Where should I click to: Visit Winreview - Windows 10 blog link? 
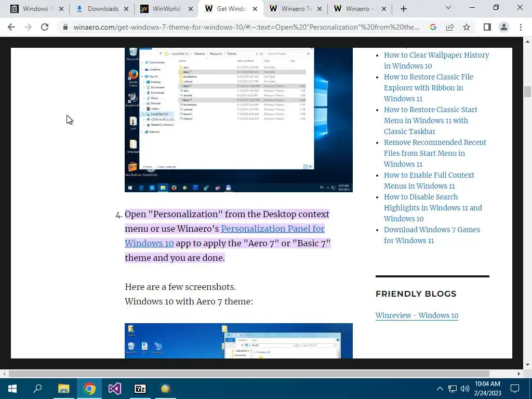pos(417,315)
